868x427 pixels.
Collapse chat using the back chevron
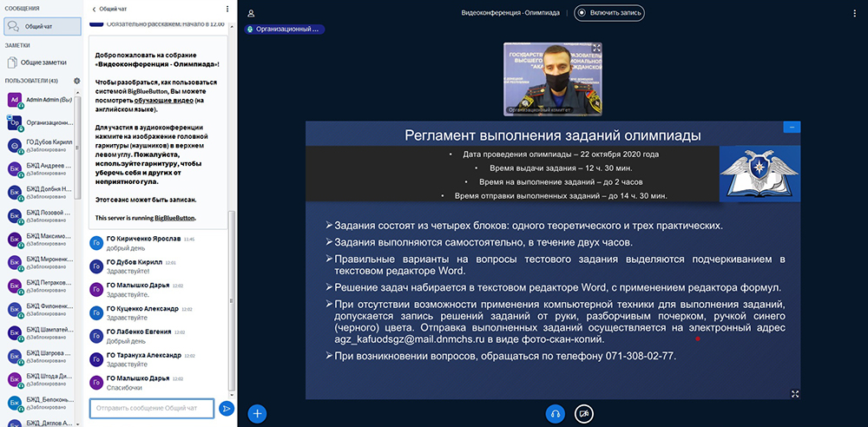[94, 10]
